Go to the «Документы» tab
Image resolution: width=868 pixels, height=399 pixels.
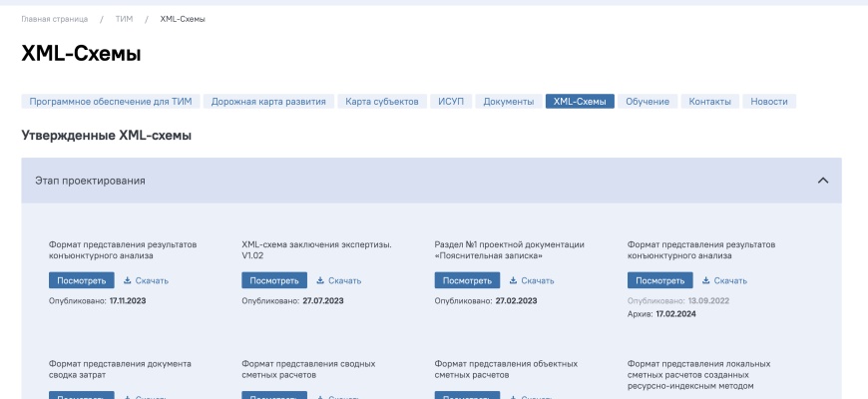508,102
